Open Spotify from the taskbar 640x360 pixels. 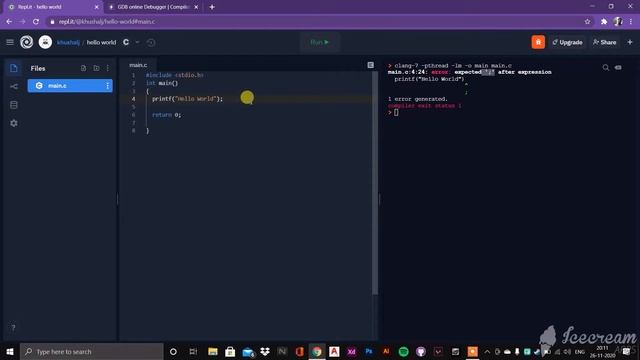pos(403,351)
